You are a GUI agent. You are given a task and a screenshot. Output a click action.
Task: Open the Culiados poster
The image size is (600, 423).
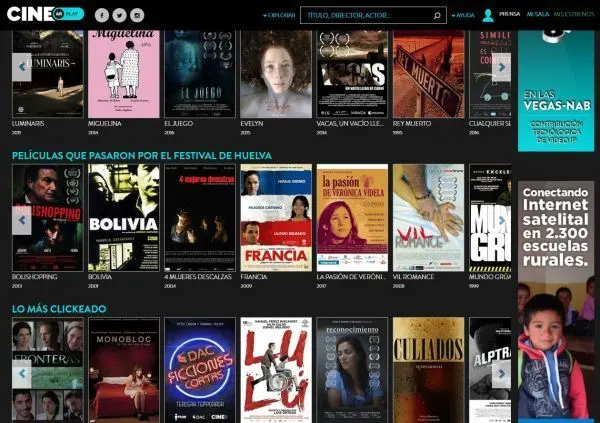[428, 370]
